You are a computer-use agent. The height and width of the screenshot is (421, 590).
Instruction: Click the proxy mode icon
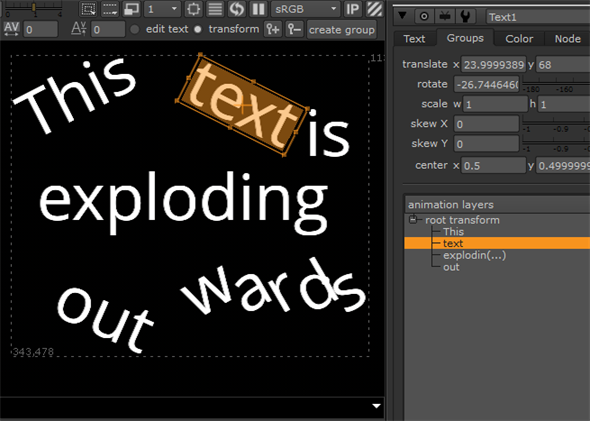132,9
